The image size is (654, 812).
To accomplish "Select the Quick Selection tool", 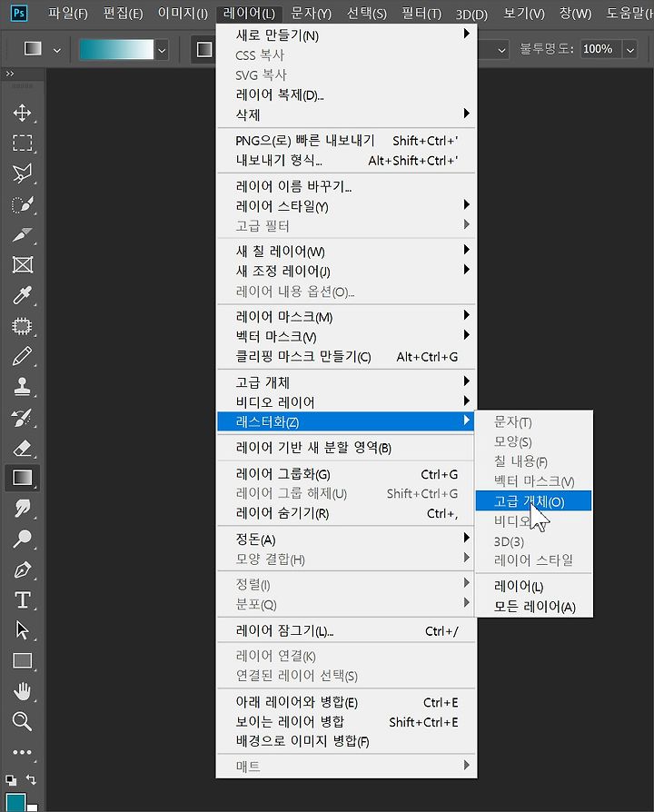I will (22, 204).
